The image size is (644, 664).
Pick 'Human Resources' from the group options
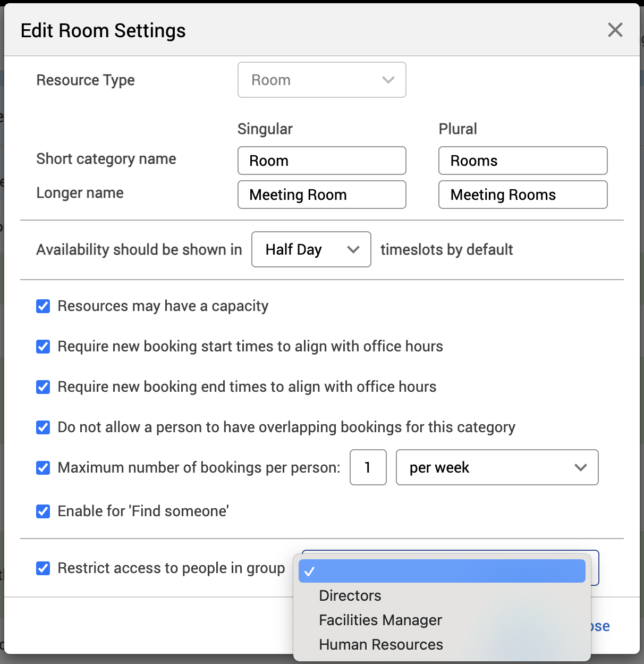[x=380, y=644]
